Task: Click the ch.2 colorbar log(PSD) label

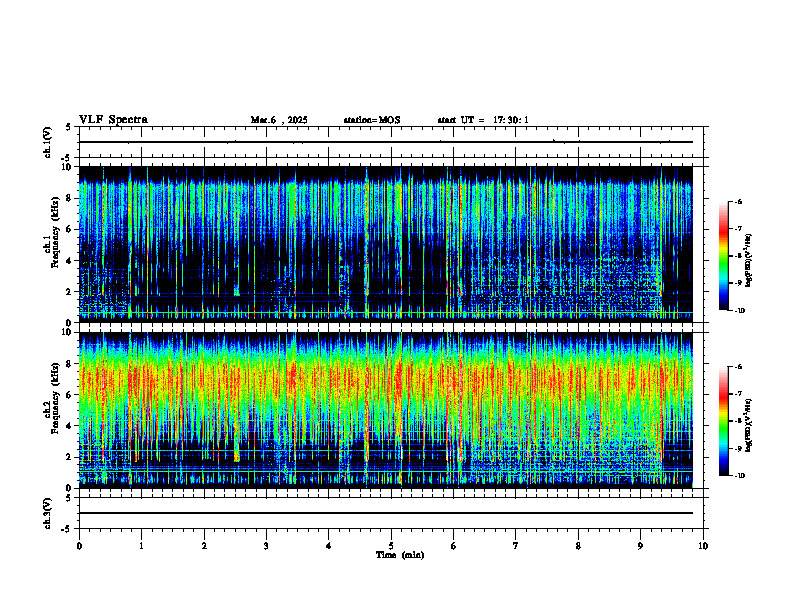Action: coord(749,425)
